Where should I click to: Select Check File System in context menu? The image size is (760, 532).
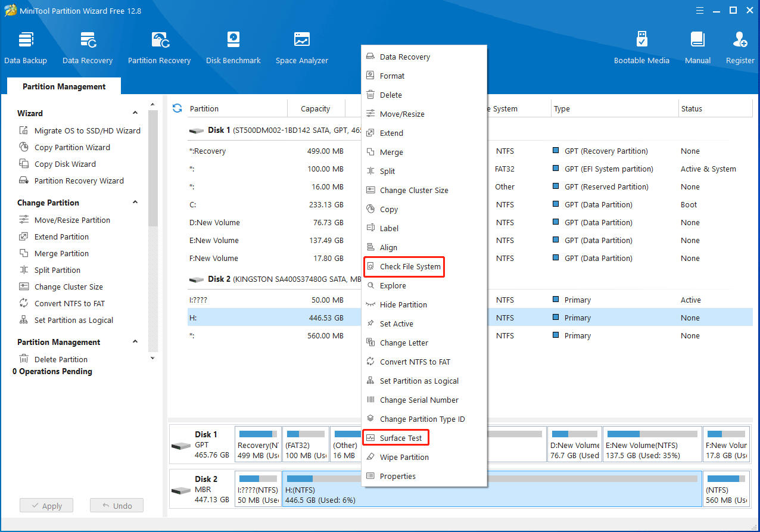[410, 267]
